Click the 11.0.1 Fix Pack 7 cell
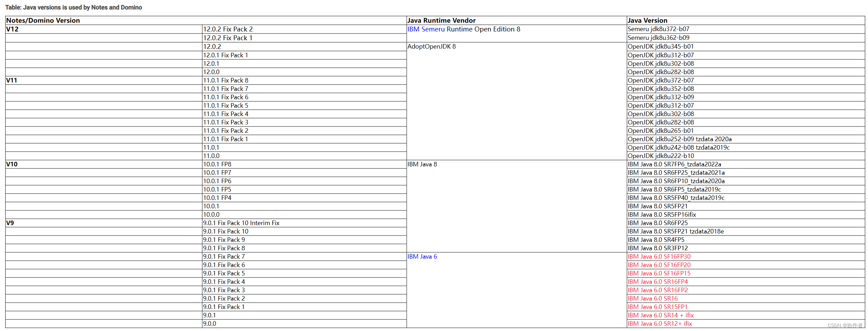This screenshot has height=331, width=868. [x=304, y=89]
